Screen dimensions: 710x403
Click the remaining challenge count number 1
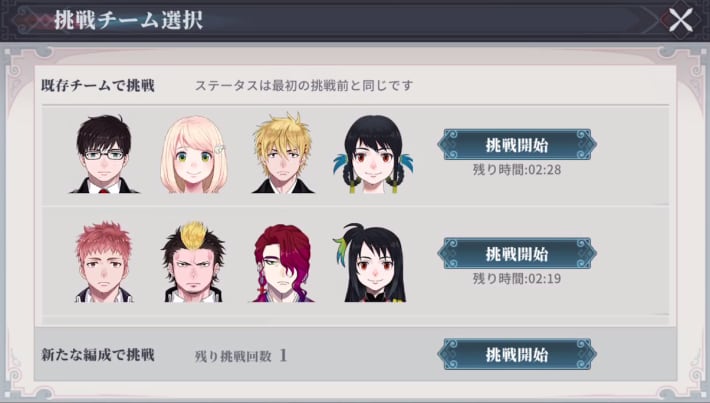point(283,356)
